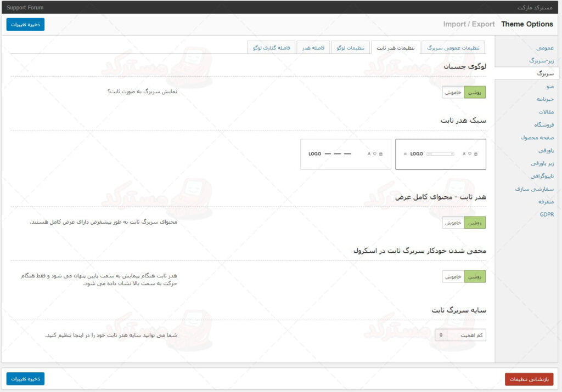Open the تنظیمات لوگو tab
Screen dimensions: 562x392
[351, 48]
